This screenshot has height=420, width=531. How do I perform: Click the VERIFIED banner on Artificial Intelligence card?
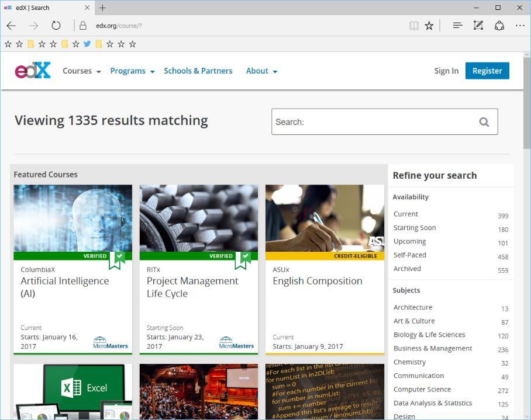click(73, 256)
